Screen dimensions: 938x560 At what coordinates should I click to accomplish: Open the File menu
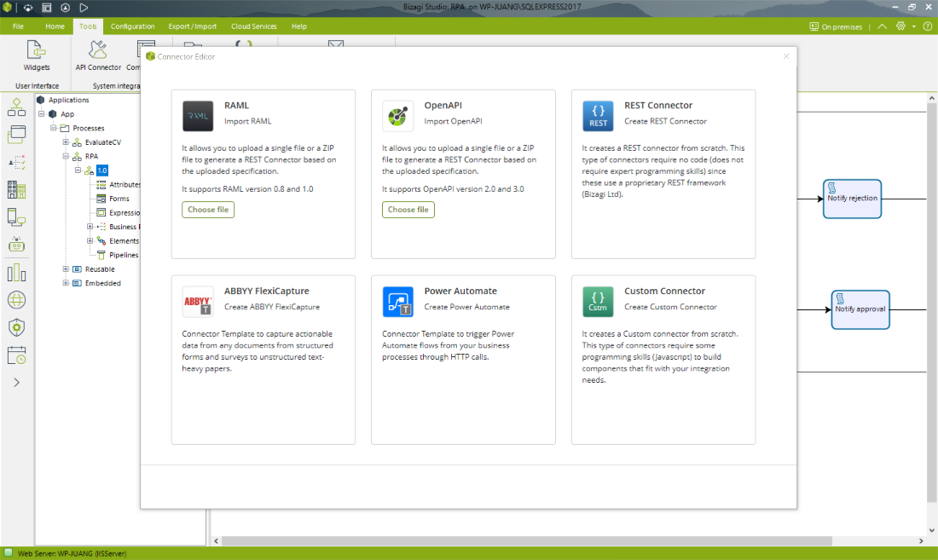pos(18,26)
